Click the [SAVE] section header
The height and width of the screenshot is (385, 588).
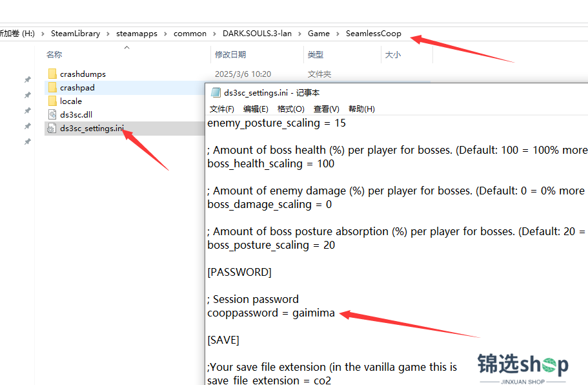[223, 340]
